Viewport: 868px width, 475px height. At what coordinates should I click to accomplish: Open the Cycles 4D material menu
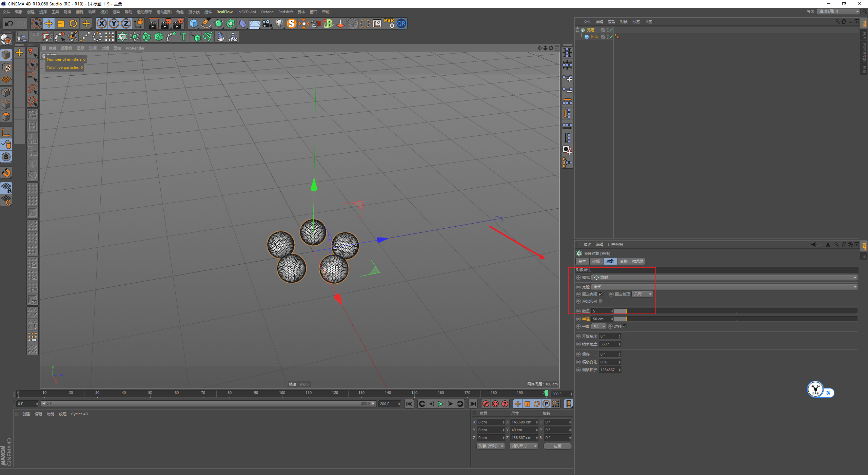pos(80,414)
